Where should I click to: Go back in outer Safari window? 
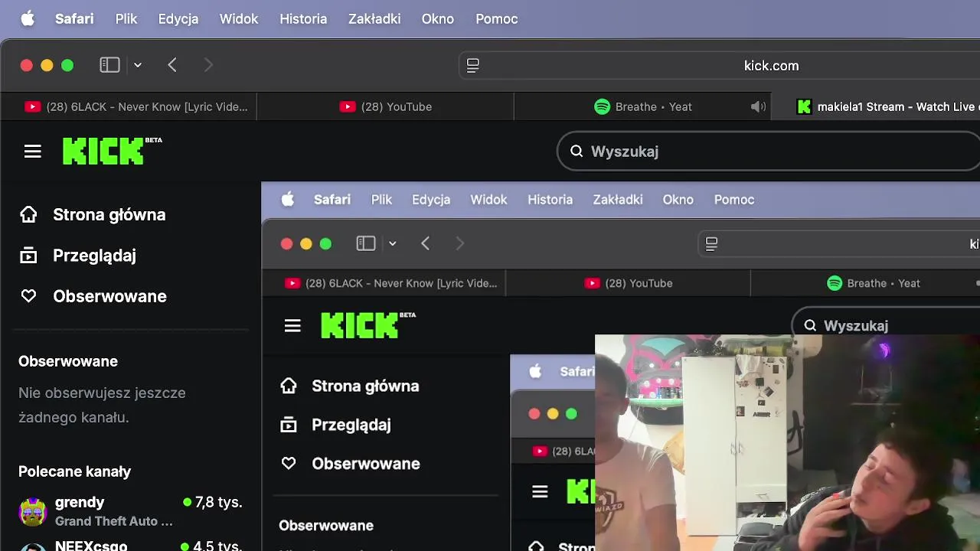[172, 65]
